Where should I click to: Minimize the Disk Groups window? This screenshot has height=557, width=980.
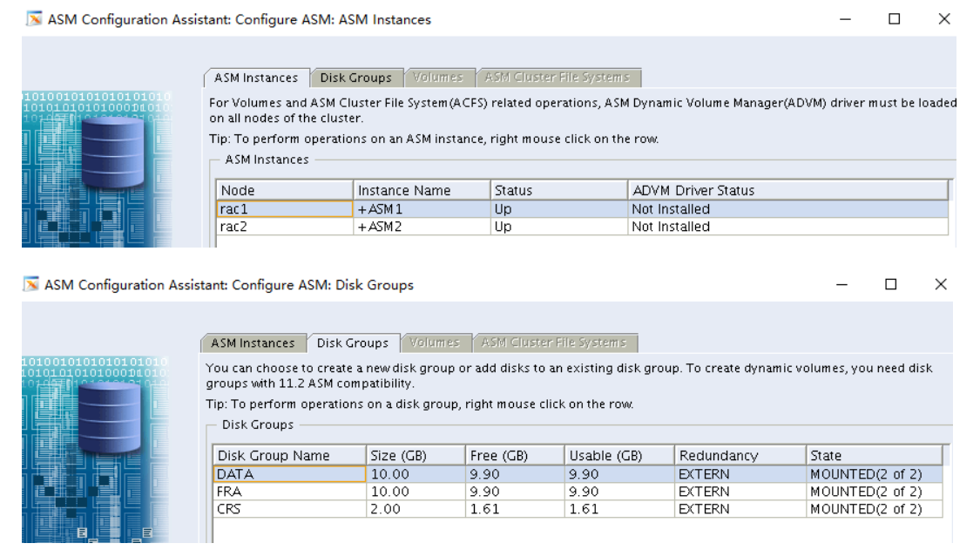841,284
